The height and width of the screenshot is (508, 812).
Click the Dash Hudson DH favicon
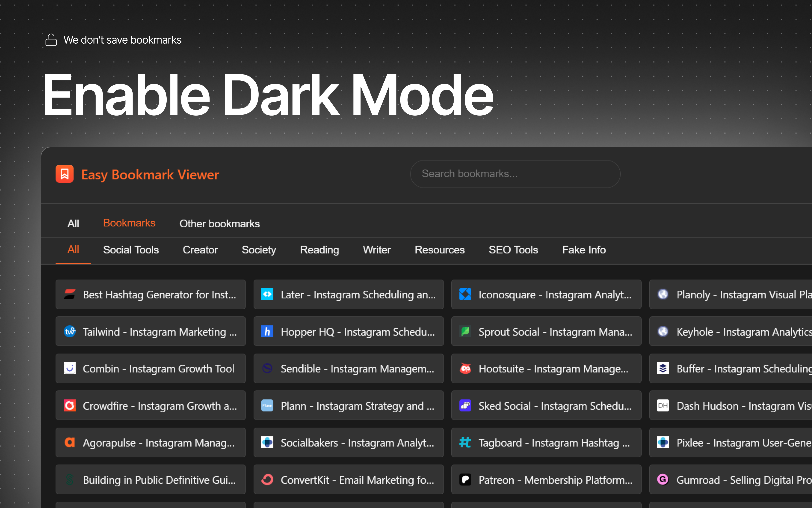663,406
